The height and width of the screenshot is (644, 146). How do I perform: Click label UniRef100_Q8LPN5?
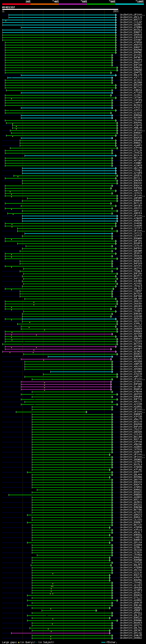pyautogui.click(x=131, y=337)
